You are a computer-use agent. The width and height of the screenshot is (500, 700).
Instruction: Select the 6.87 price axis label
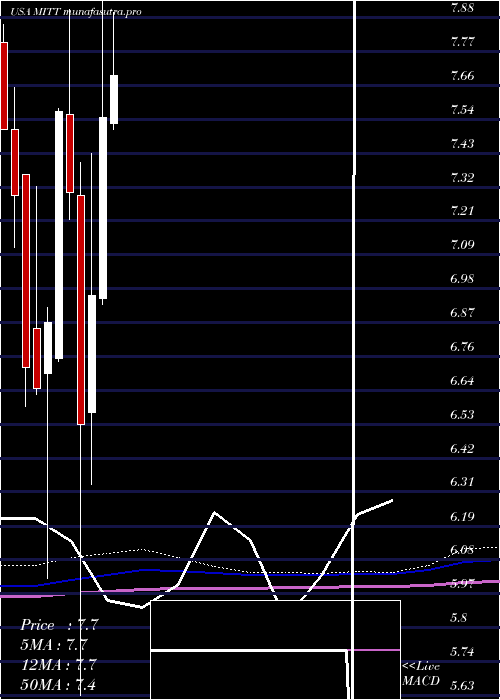pyautogui.click(x=462, y=312)
